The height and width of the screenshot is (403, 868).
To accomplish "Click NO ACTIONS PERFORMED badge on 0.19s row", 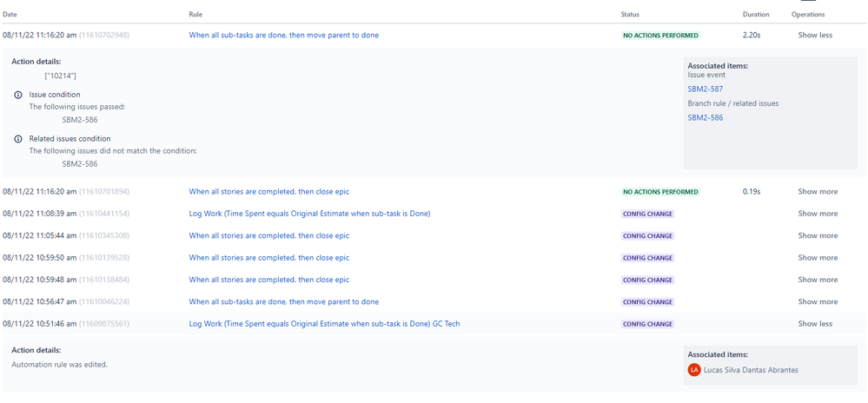I will [x=660, y=192].
